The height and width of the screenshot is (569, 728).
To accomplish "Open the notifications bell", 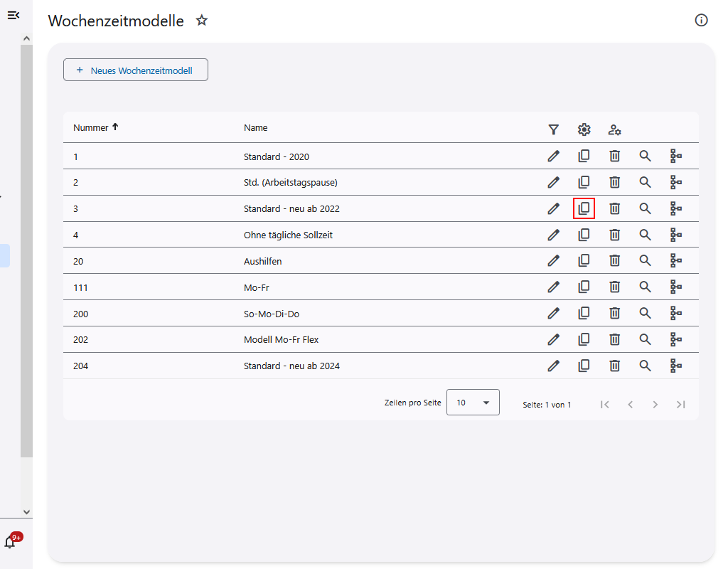I will pyautogui.click(x=10, y=543).
